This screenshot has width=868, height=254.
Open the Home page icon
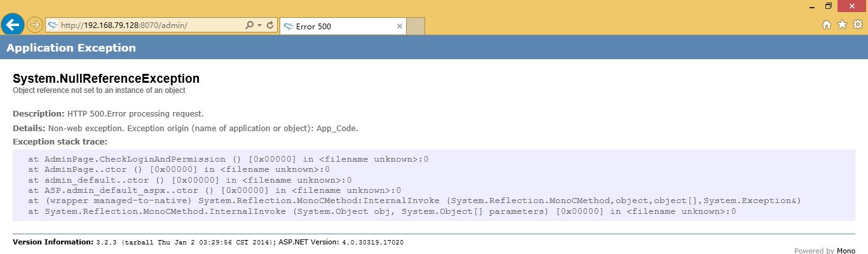pyautogui.click(x=827, y=25)
